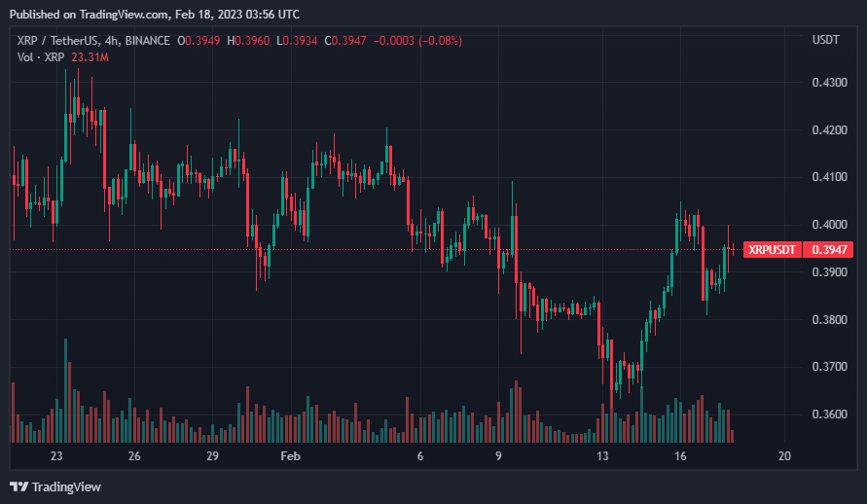Image resolution: width=867 pixels, height=504 pixels.
Task: Click the Vol · XRP indicator label
Action: pos(39,57)
